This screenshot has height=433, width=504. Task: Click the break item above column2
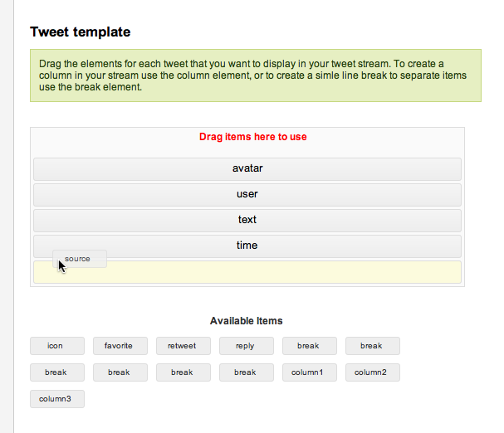[x=373, y=346]
